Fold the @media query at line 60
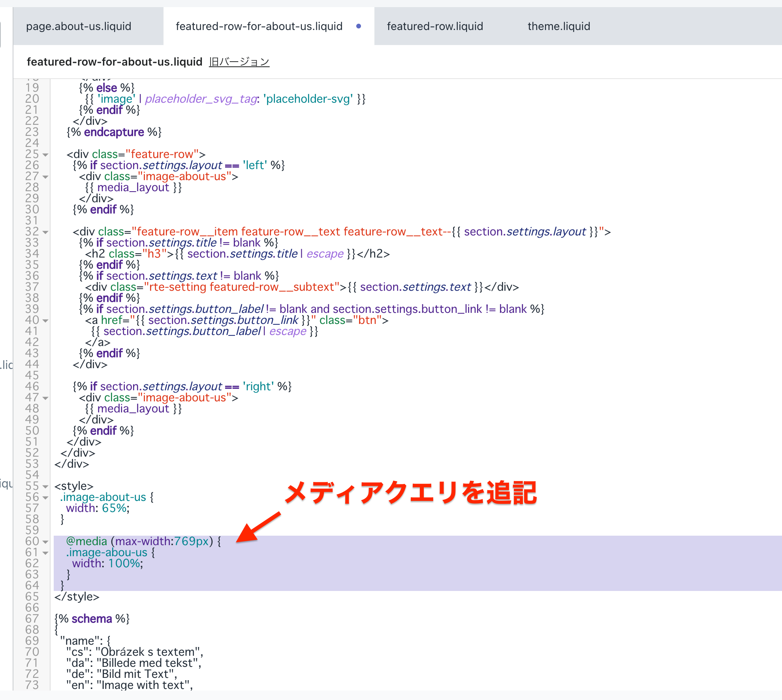The width and height of the screenshot is (782, 700). (x=45, y=542)
